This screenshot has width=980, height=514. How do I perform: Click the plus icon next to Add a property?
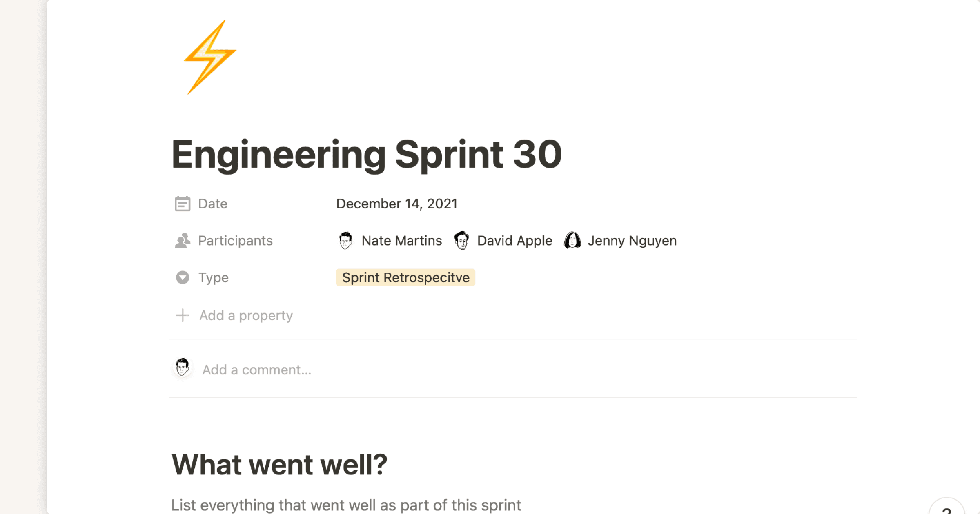coord(183,315)
